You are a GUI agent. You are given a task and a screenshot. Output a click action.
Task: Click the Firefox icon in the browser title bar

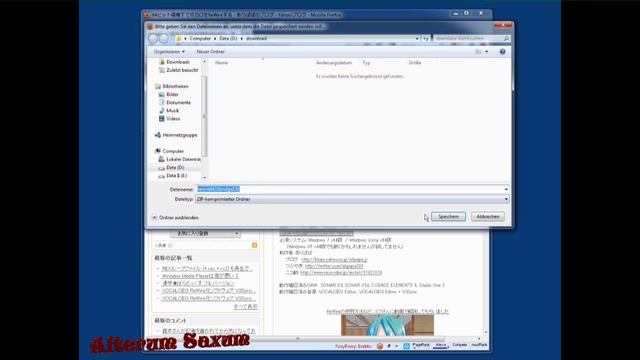coord(147,15)
